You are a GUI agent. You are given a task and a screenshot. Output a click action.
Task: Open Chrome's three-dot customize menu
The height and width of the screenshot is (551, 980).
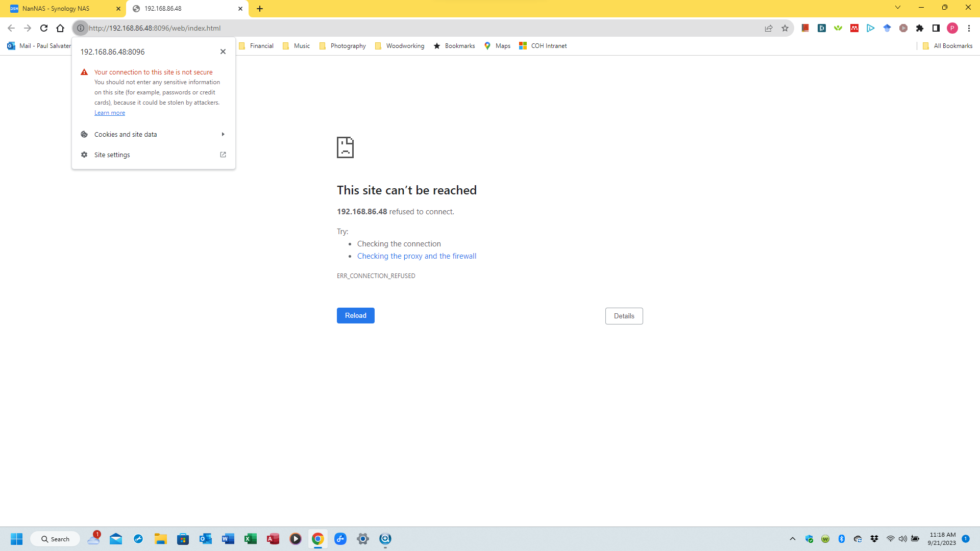pyautogui.click(x=970, y=28)
